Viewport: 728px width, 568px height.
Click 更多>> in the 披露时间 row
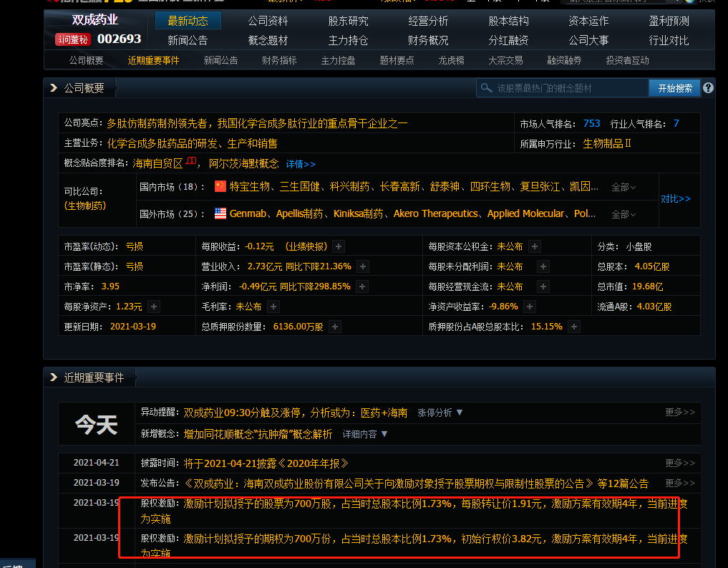680,463
